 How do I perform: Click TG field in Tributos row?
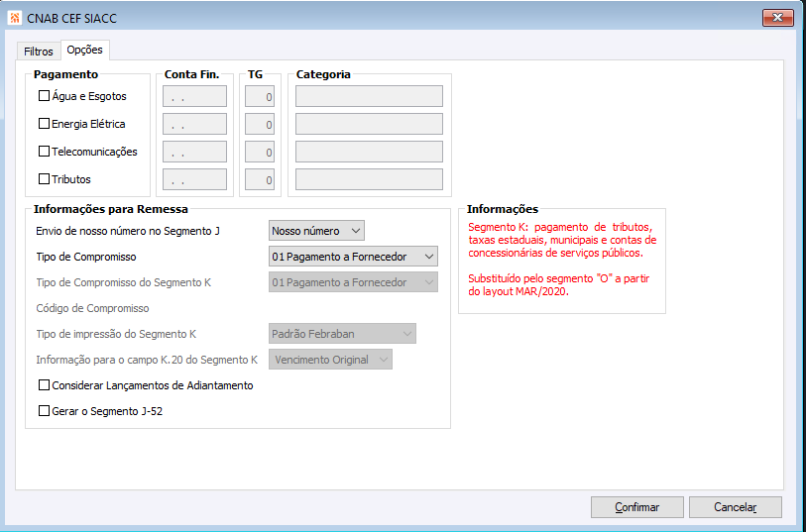260,179
